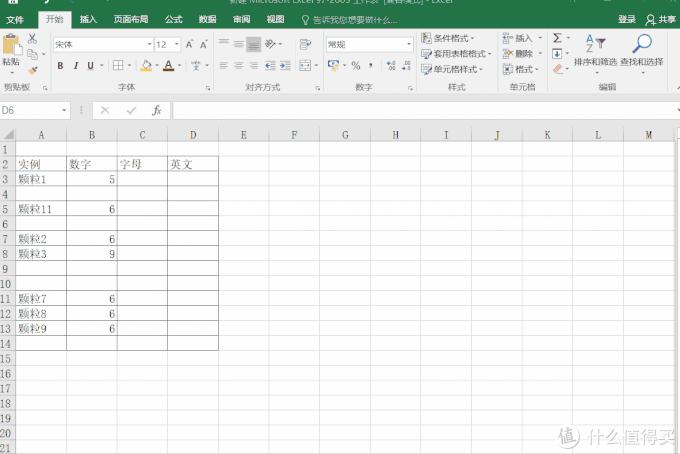Click the top align icon
This screenshot has width=680, height=454.
[x=223, y=43]
